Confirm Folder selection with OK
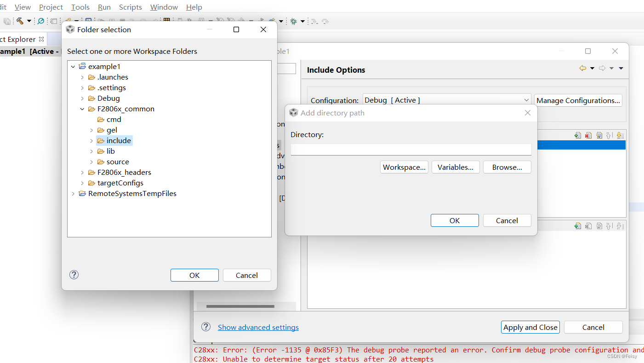The image size is (644, 363). [x=194, y=275]
